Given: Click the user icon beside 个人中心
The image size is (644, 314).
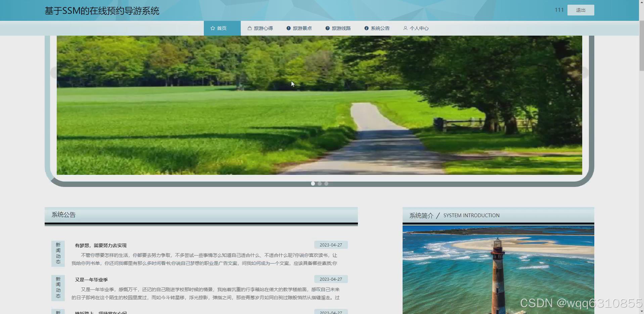Looking at the screenshot, I should [405, 28].
